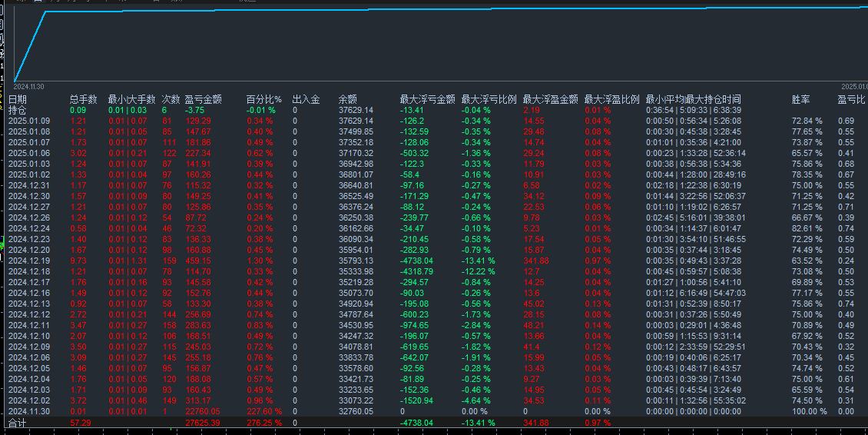Select the 余额 column header

pyautogui.click(x=348, y=99)
